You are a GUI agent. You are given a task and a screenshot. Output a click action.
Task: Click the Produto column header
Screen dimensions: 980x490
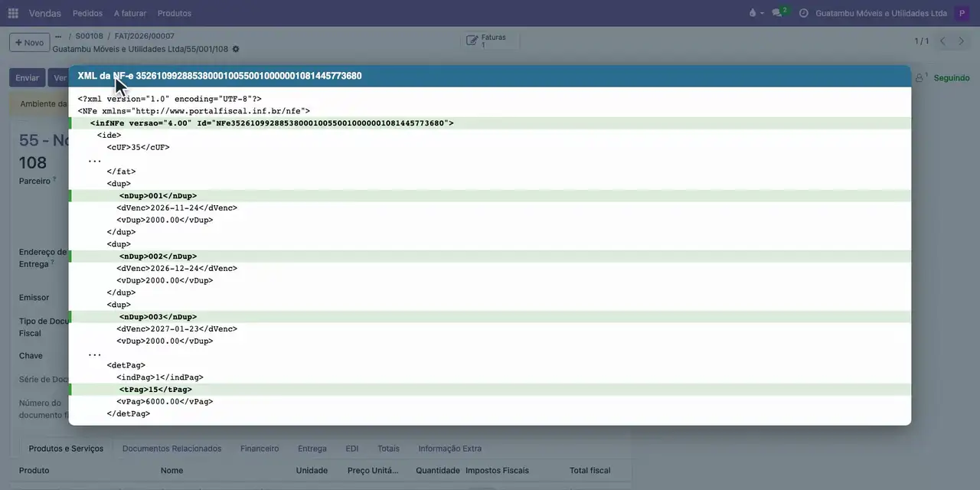pos(34,470)
